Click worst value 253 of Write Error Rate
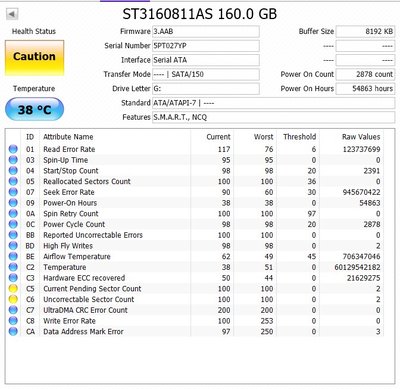 (267, 321)
